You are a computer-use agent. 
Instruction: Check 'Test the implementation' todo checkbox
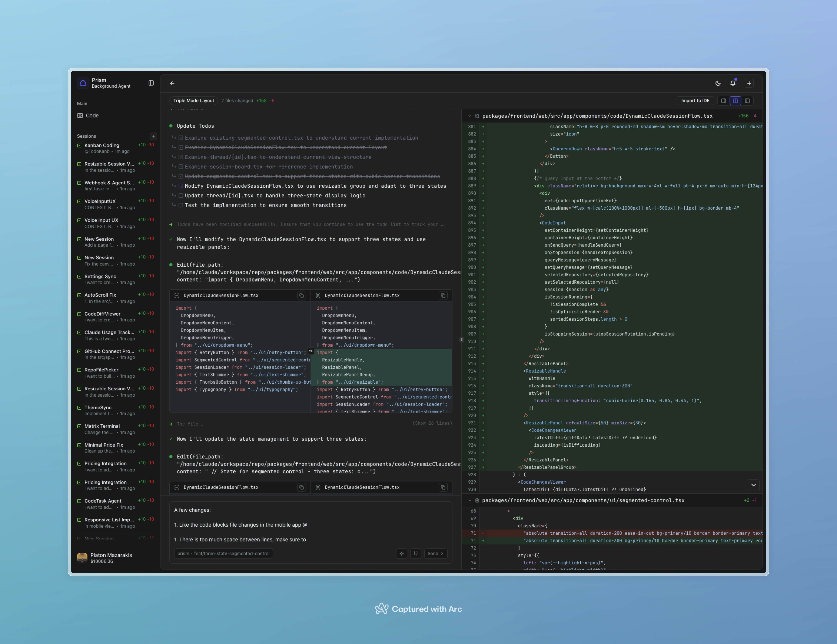tap(180, 205)
